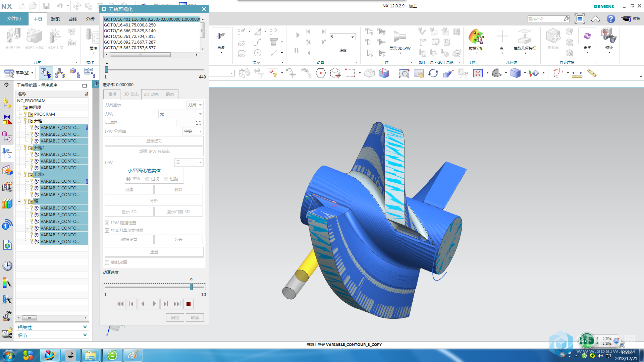Switch to Program Order View icon
This screenshot has width=644, height=362.
click(46, 73)
